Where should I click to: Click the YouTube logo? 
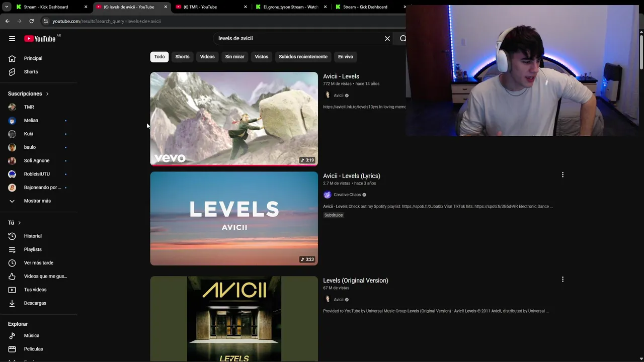pos(40,39)
